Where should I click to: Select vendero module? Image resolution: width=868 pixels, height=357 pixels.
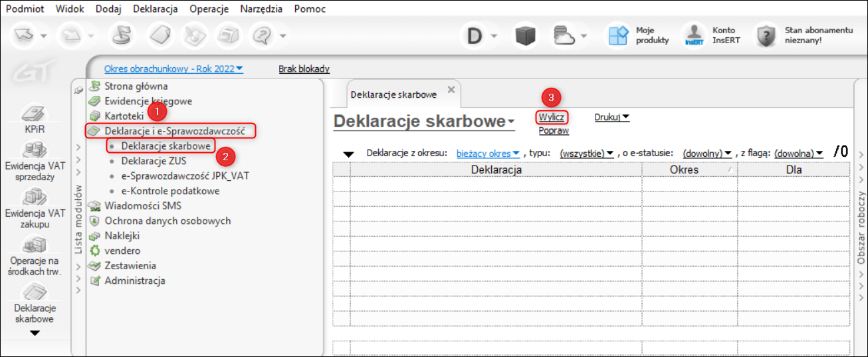click(122, 251)
